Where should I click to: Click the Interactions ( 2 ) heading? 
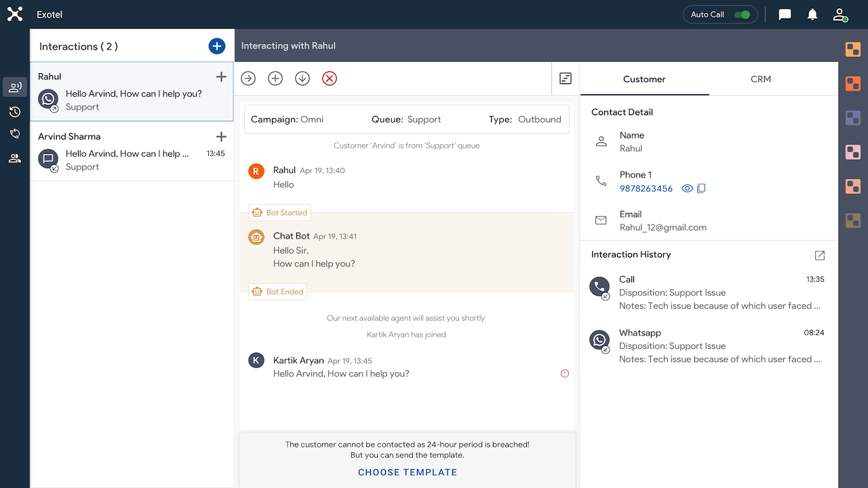(x=79, y=47)
